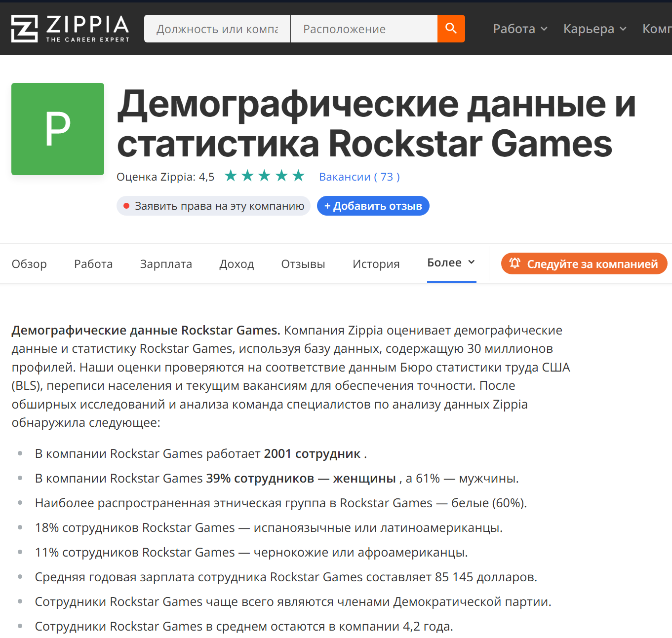Click the bold 2001 сотрудник text

click(x=312, y=453)
